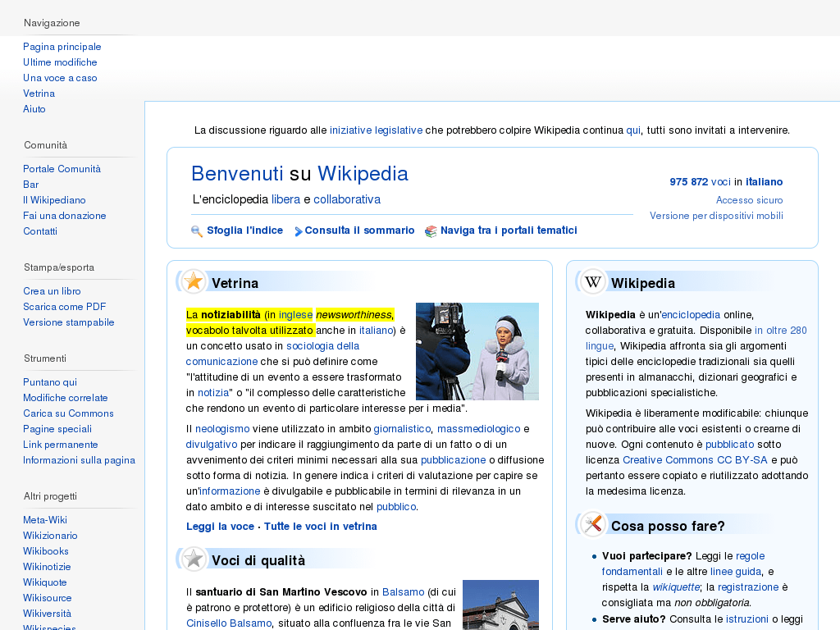Open the San Martino church thumbnail
Screen dimensions: 840x630
[500, 605]
